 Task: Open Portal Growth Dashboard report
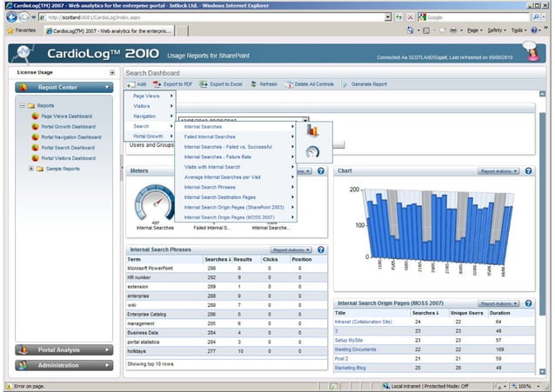click(x=69, y=127)
